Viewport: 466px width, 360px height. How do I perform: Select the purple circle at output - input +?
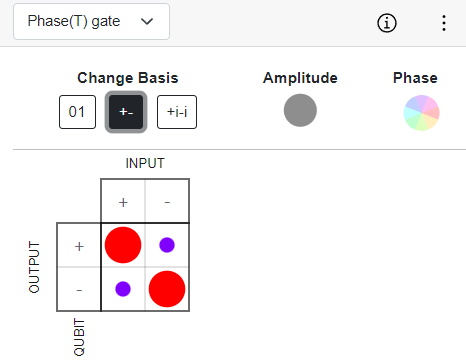coord(123,289)
